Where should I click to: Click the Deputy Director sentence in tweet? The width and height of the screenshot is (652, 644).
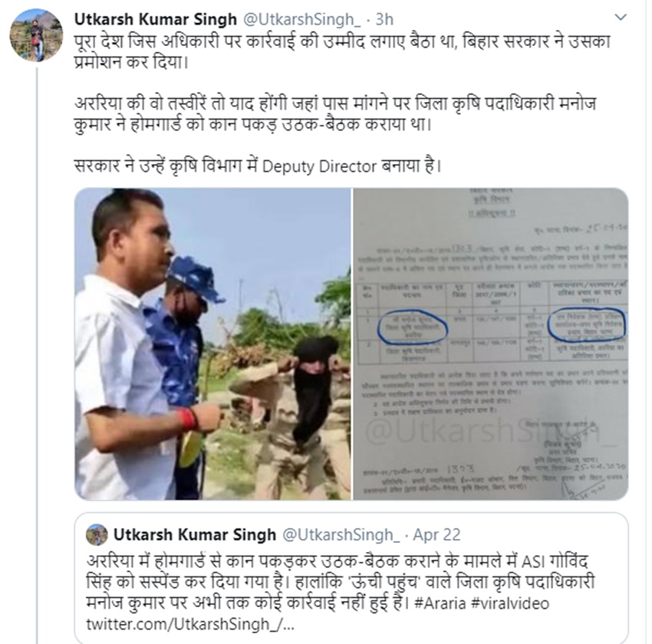coord(258,166)
